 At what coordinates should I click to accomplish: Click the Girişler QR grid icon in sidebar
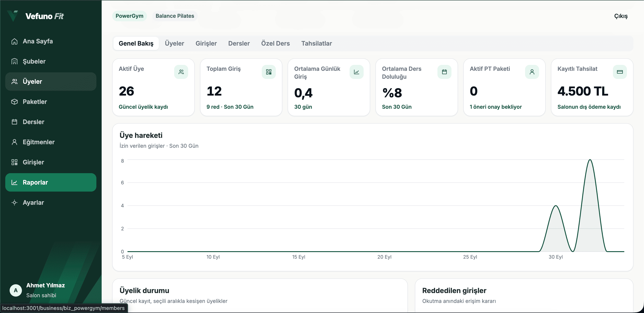point(14,162)
